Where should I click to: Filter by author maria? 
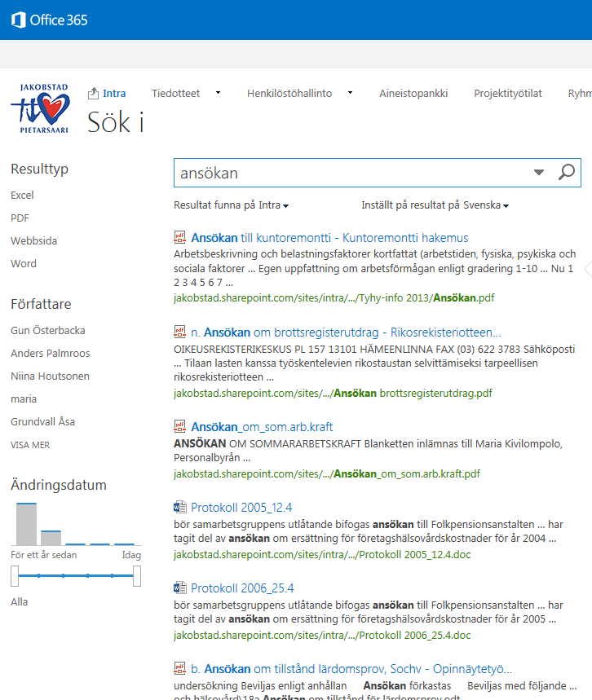pyautogui.click(x=24, y=398)
